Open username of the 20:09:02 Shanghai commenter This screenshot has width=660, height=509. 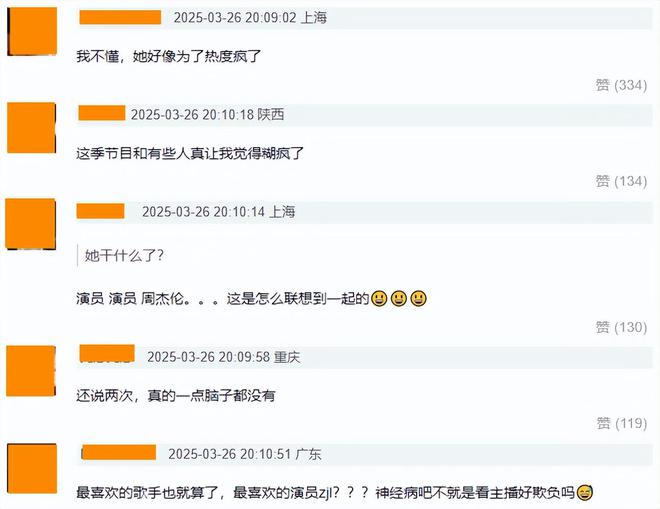pyautogui.click(x=120, y=17)
